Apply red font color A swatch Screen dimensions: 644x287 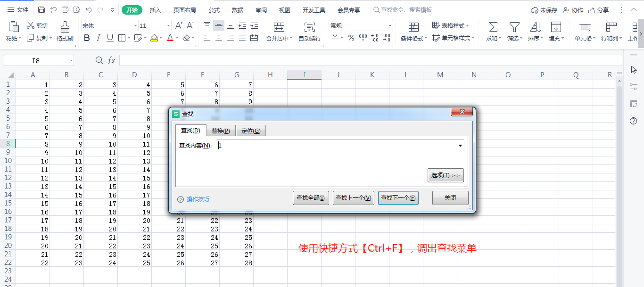point(170,38)
